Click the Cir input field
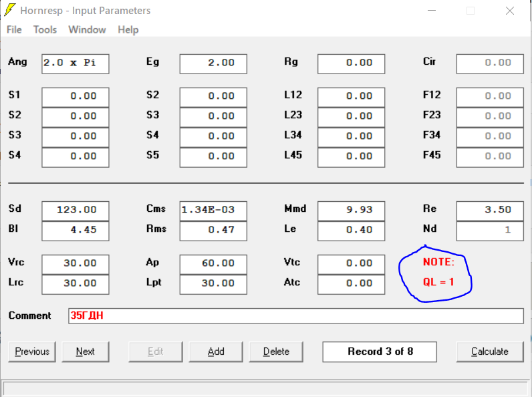Screen dimensions: 532x397 (x=490, y=63)
